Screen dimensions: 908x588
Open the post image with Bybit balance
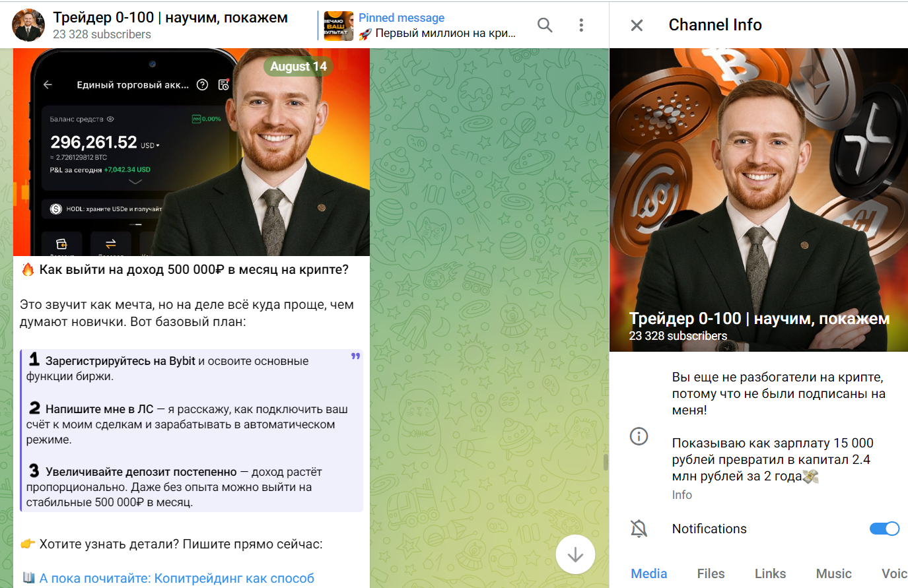click(191, 152)
